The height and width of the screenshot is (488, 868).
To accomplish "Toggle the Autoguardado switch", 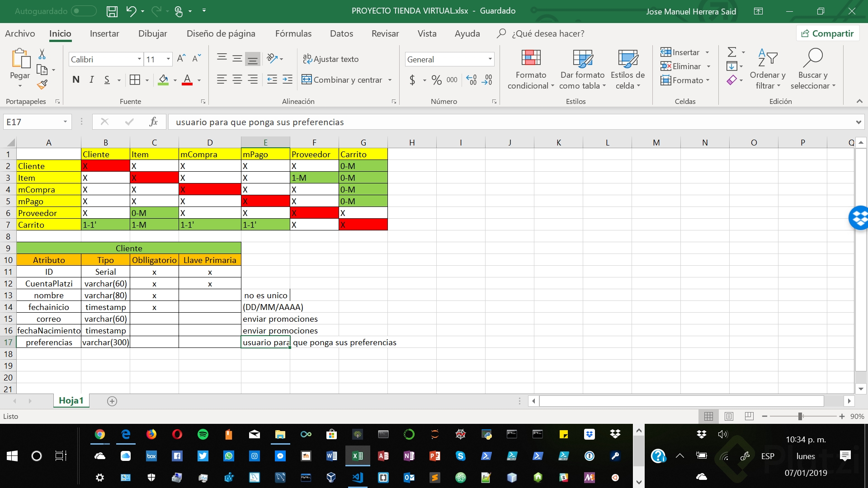I will [x=84, y=11].
